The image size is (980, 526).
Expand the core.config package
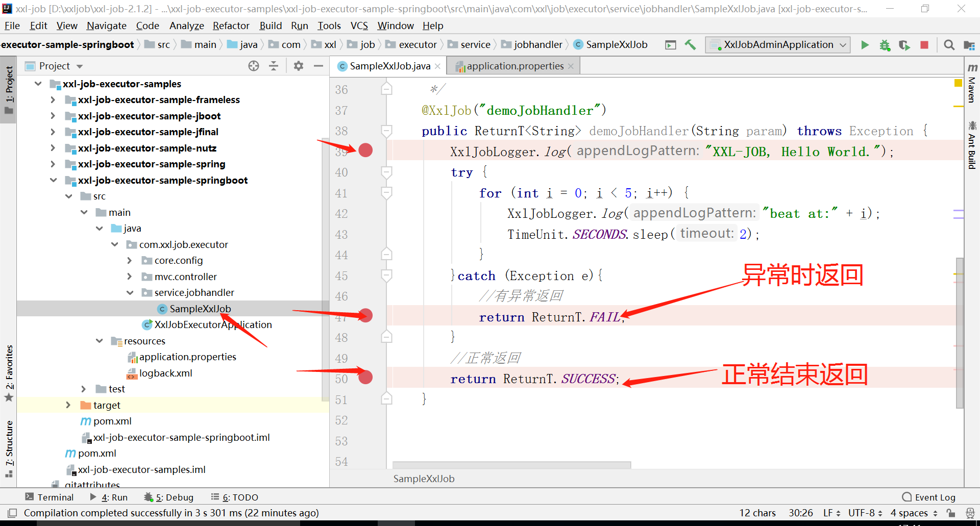point(130,261)
